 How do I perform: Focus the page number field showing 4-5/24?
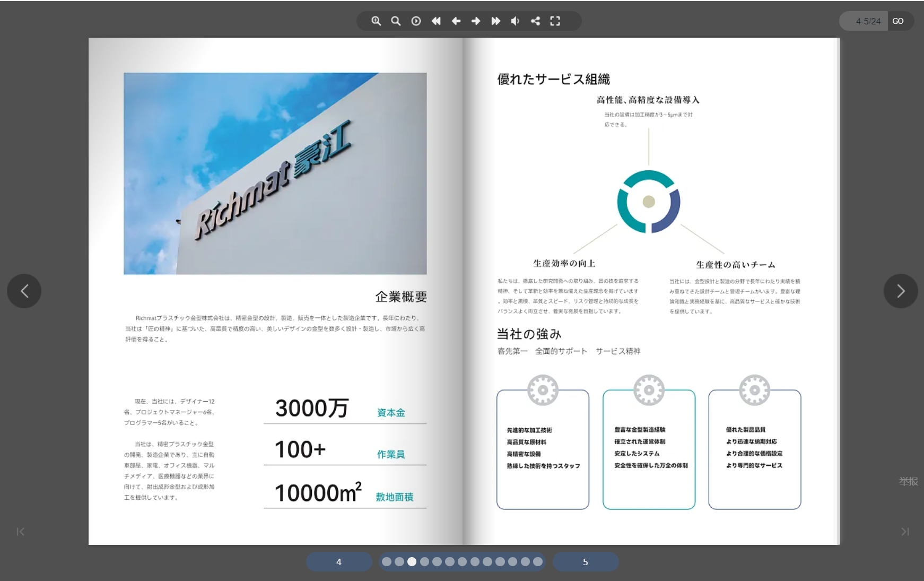click(864, 21)
